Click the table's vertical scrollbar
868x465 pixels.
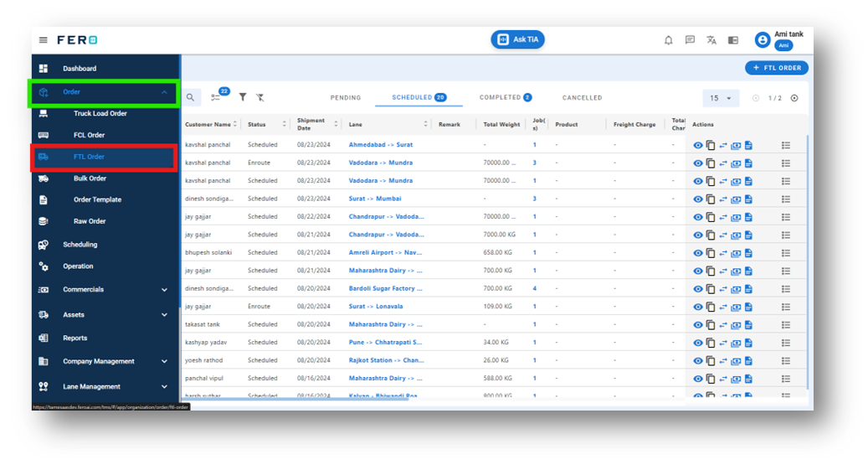coord(807,261)
